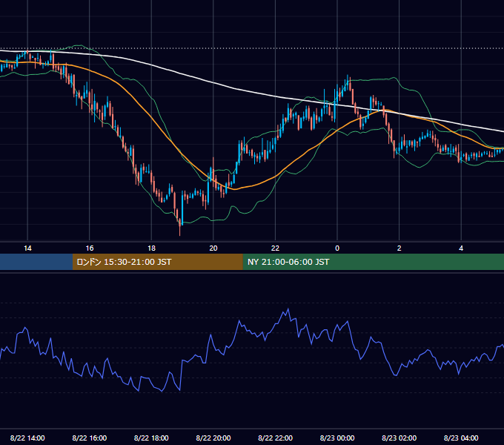Click the ロンドン 15:30-21:00 JST session band
This screenshot has height=445, width=504.
(157, 262)
